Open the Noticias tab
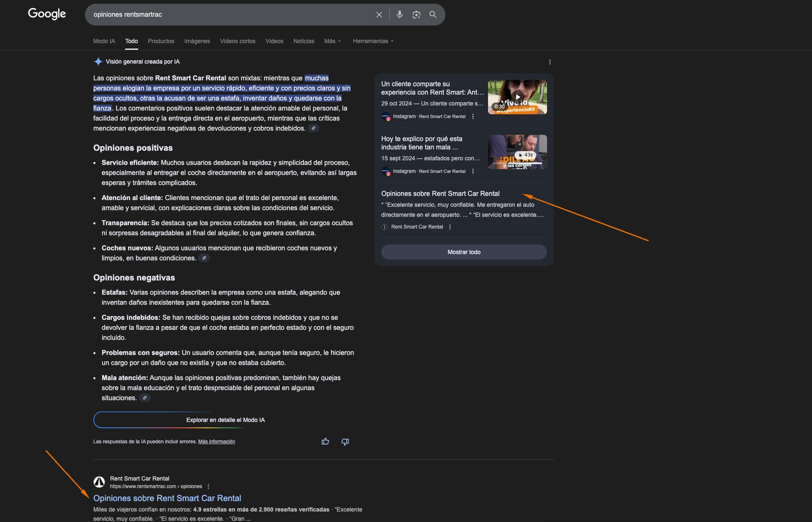This screenshot has height=522, width=812. click(303, 41)
